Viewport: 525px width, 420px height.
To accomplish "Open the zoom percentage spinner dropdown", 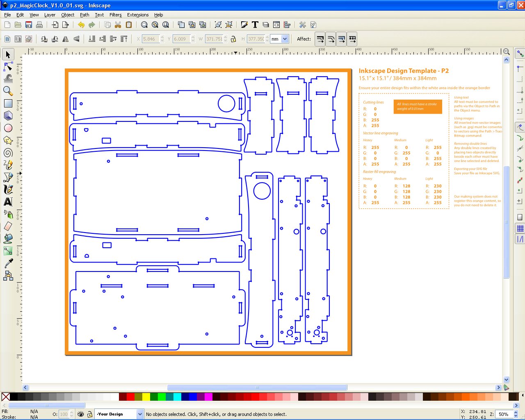I will [x=515, y=414].
